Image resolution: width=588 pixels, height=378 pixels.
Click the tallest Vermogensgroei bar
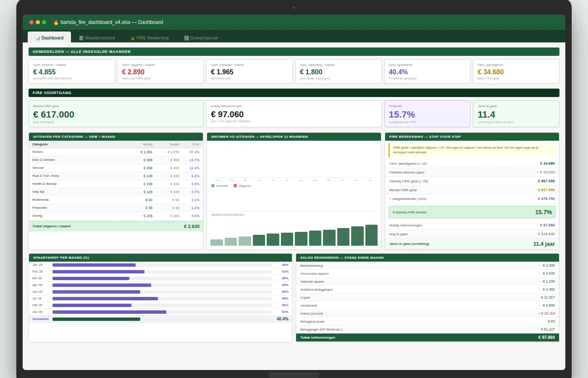(x=371, y=235)
